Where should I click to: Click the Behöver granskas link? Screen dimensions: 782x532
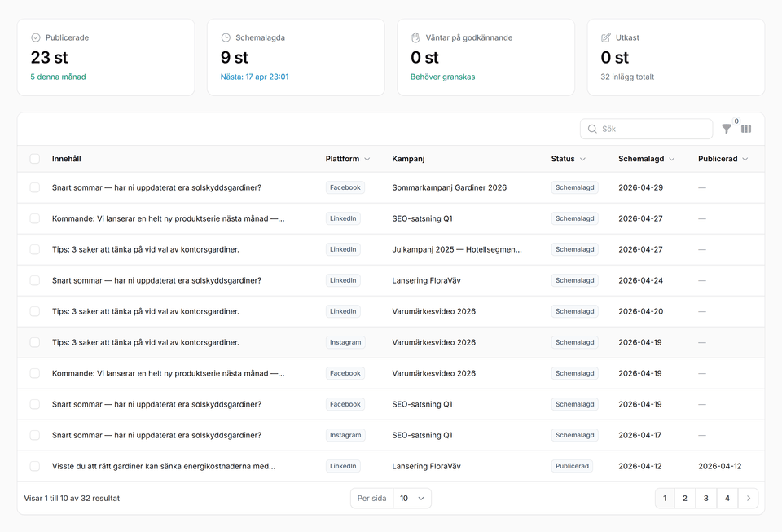pos(442,77)
